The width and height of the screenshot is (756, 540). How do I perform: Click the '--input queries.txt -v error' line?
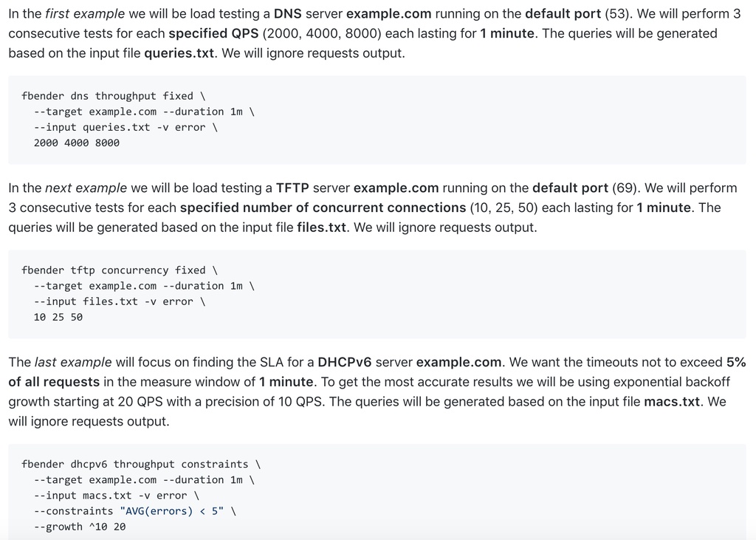tap(126, 127)
